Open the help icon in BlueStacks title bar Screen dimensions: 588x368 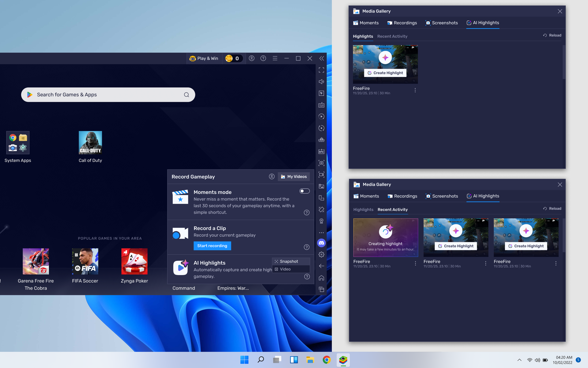pos(263,58)
